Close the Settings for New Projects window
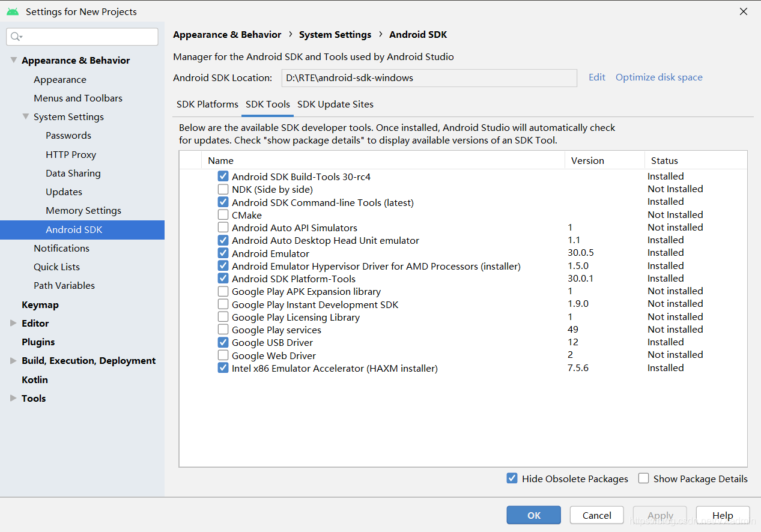The height and width of the screenshot is (532, 761). 744,11
